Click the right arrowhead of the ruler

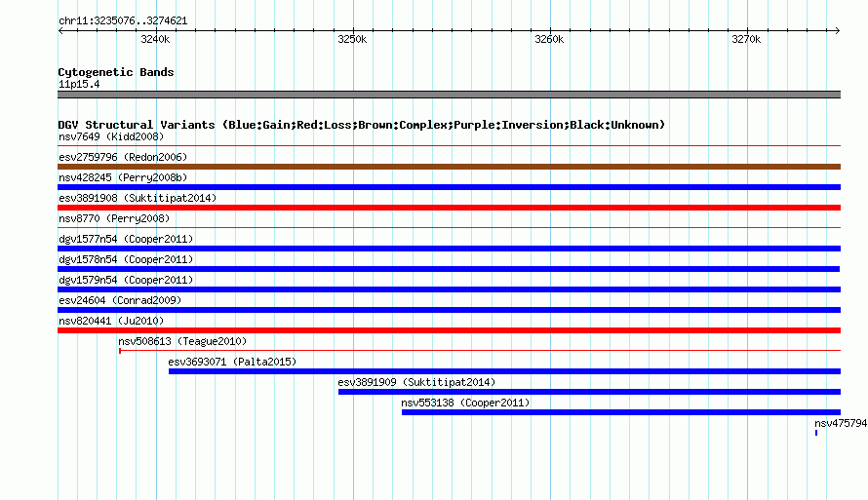[x=838, y=30]
